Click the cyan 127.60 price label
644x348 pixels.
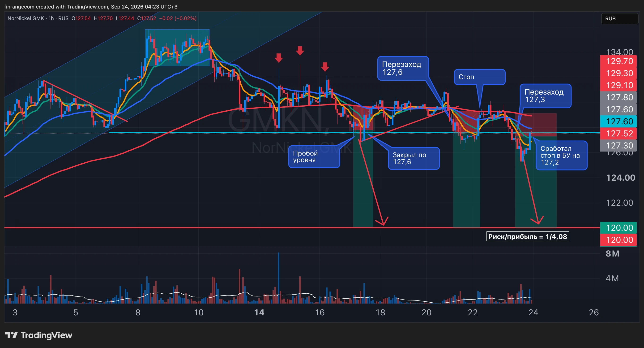(618, 122)
